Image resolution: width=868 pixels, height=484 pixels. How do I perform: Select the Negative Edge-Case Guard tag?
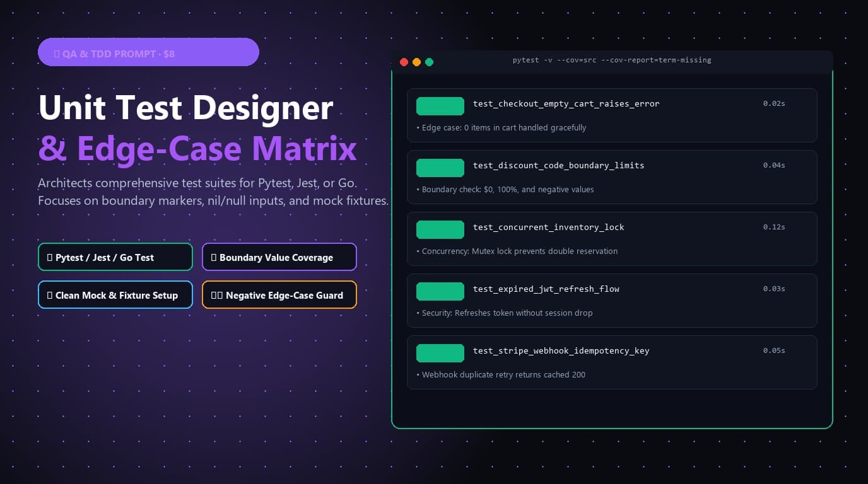pyautogui.click(x=279, y=295)
